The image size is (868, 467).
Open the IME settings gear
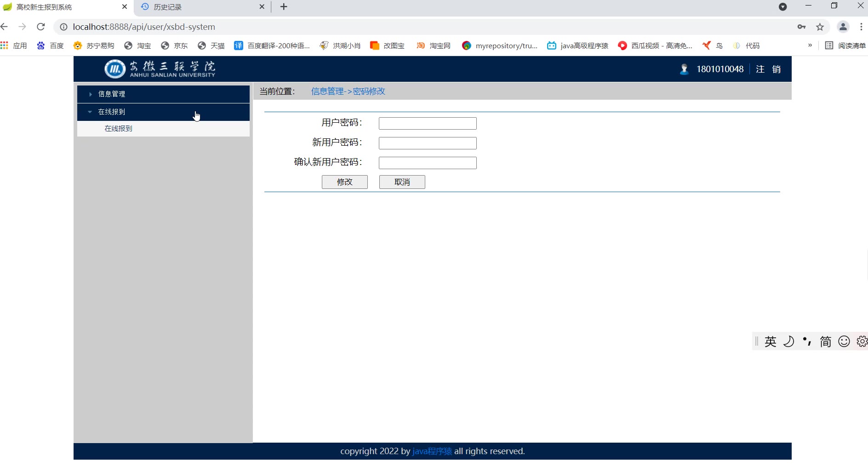pos(862,342)
